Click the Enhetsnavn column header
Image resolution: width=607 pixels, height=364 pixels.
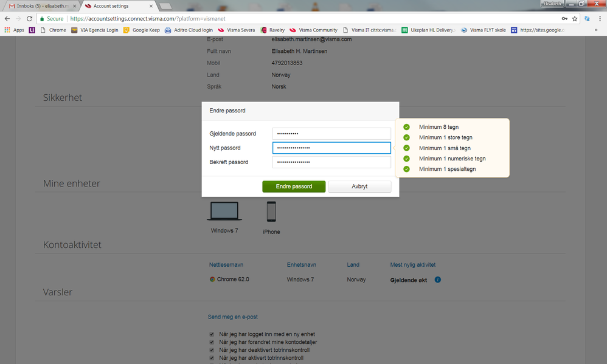coord(302,264)
